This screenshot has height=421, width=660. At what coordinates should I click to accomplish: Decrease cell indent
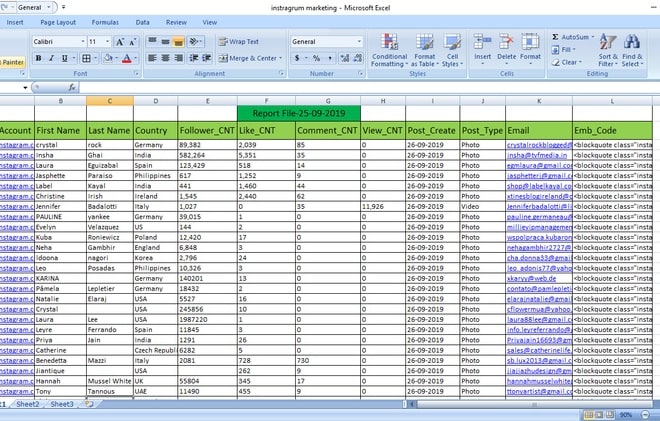(194, 58)
